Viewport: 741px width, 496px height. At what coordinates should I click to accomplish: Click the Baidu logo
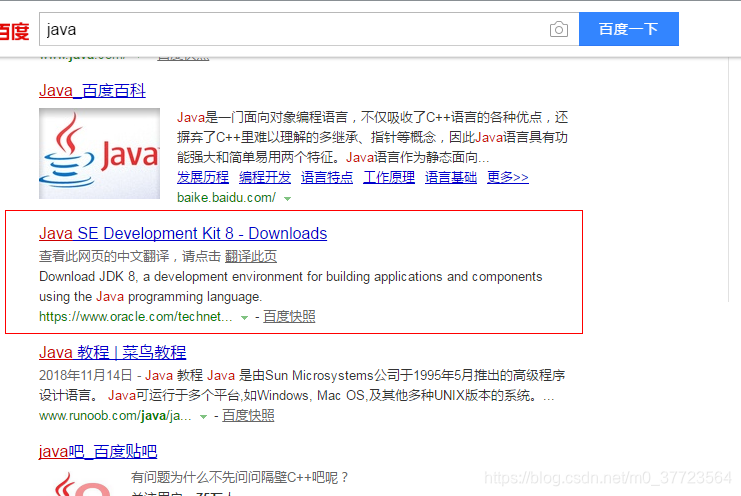pos(14,31)
